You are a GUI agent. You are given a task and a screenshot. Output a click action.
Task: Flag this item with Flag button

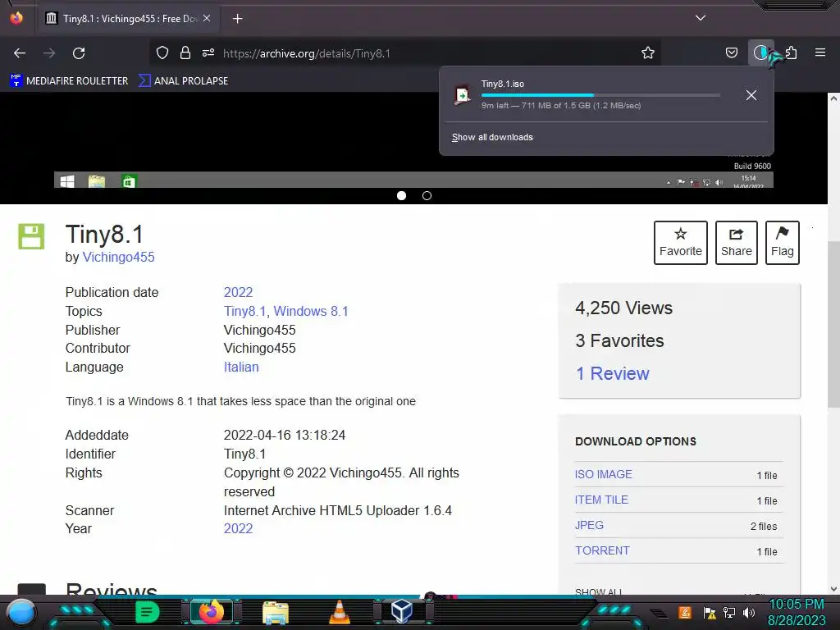pyautogui.click(x=782, y=243)
